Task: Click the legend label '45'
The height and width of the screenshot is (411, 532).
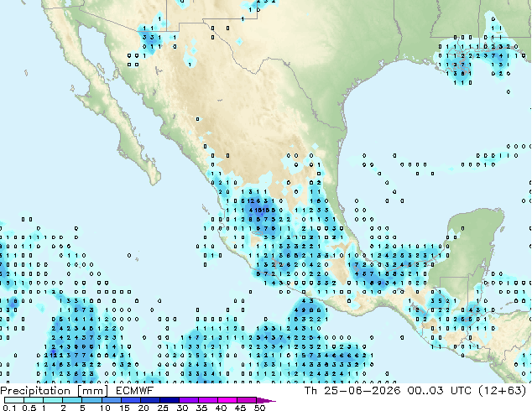Action: [x=240, y=408]
